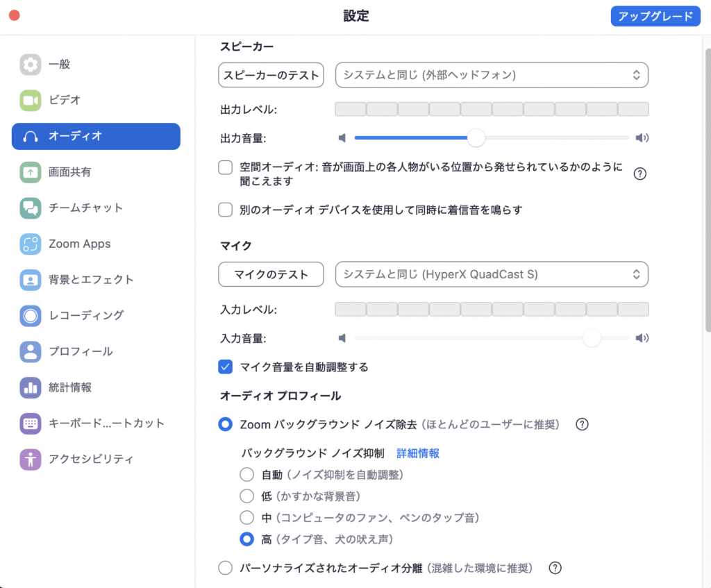Switch to レコーディング settings

coord(96,316)
